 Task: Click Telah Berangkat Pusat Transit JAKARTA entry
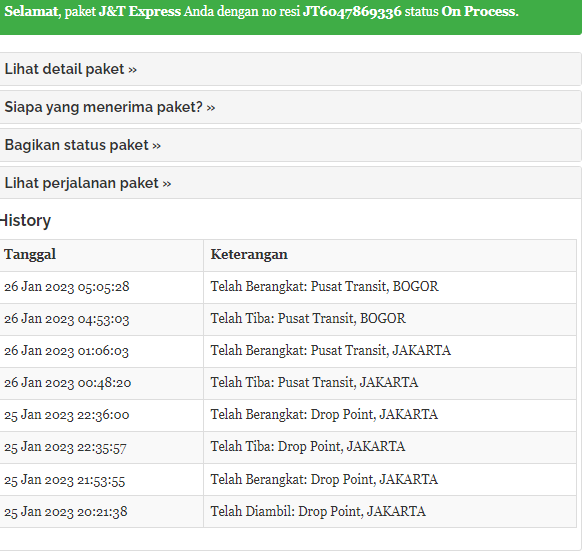(x=331, y=350)
